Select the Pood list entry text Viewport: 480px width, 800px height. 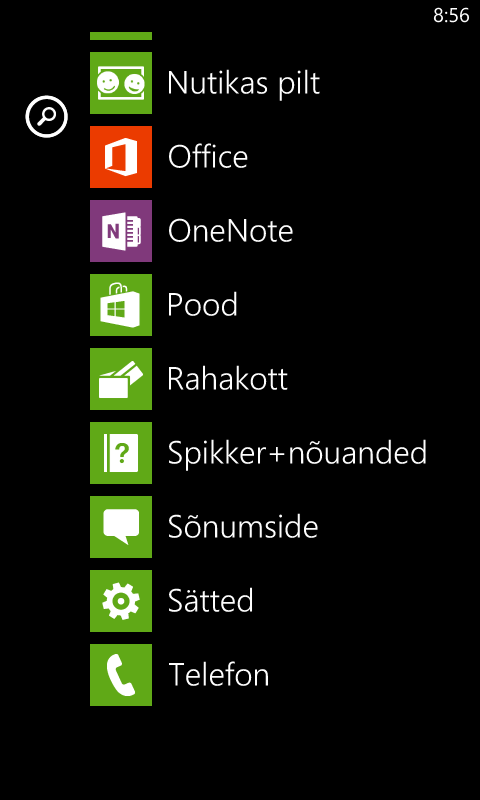tap(203, 305)
